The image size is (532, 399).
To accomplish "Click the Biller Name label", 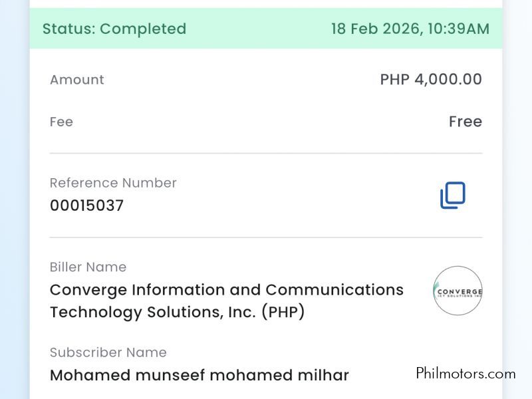I will click(x=88, y=267).
